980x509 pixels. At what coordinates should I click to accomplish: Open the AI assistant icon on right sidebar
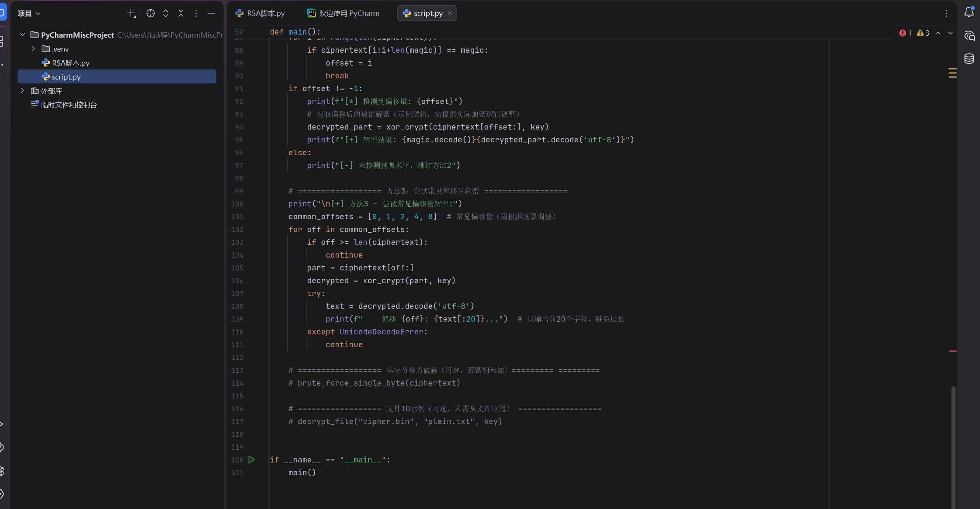969,36
